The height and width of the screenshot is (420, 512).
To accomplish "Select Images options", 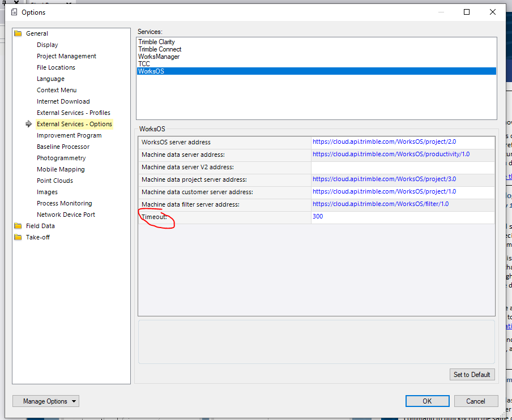I will tap(48, 192).
